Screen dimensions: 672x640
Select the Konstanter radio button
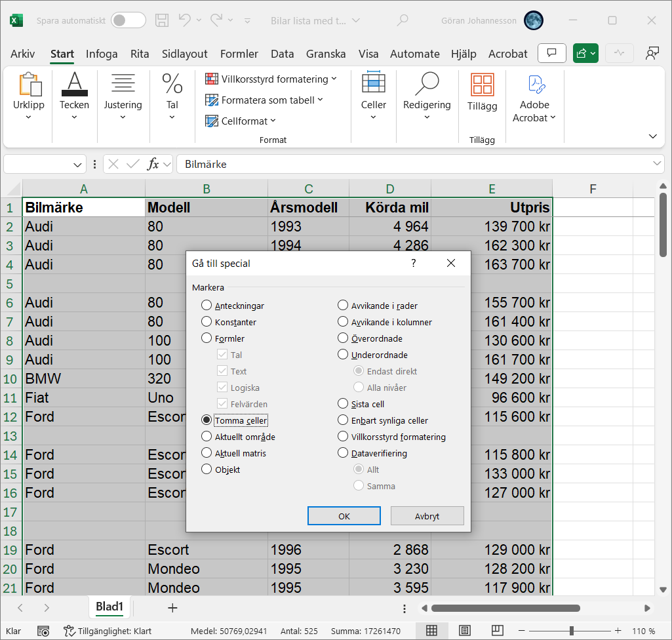coord(207,322)
